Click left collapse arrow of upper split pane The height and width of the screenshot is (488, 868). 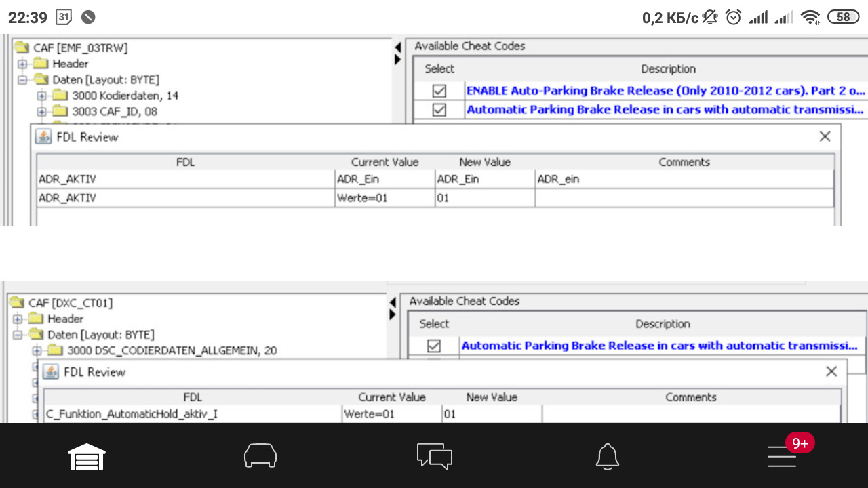tap(397, 47)
